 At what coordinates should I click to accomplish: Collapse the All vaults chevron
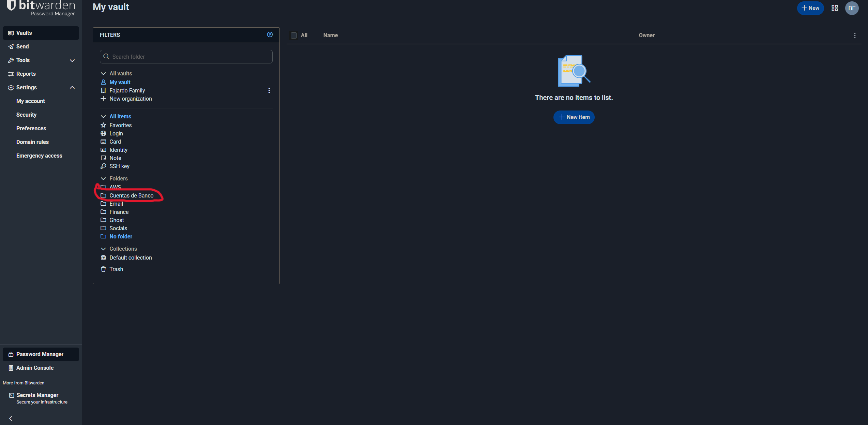pyautogui.click(x=103, y=73)
